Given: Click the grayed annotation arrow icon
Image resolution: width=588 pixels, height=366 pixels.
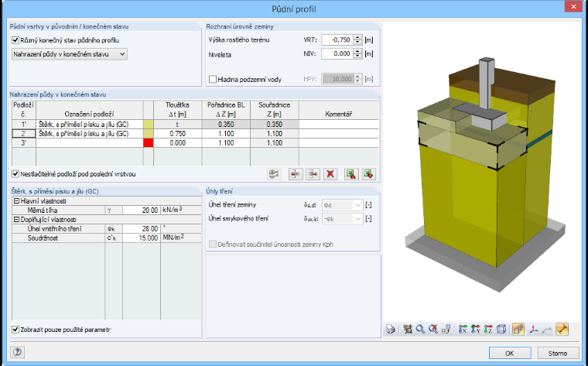Looking at the screenshot, I should point(547,330).
